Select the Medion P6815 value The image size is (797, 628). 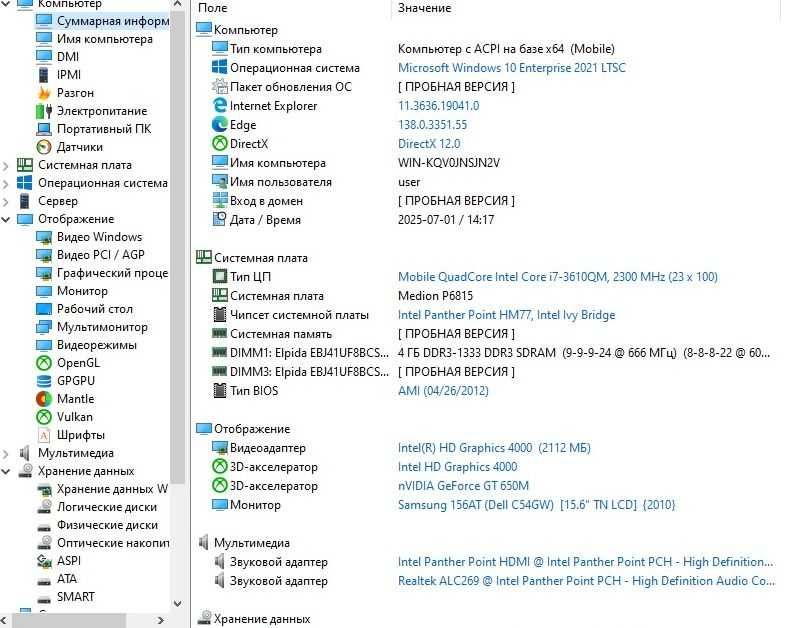[436, 296]
